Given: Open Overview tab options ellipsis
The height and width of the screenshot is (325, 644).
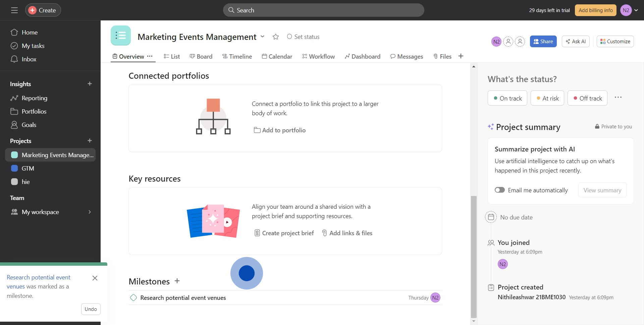Looking at the screenshot, I should click(x=150, y=56).
